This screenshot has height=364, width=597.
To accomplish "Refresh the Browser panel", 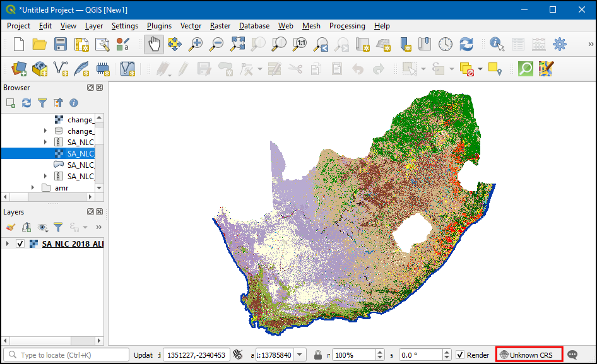I will tap(27, 102).
